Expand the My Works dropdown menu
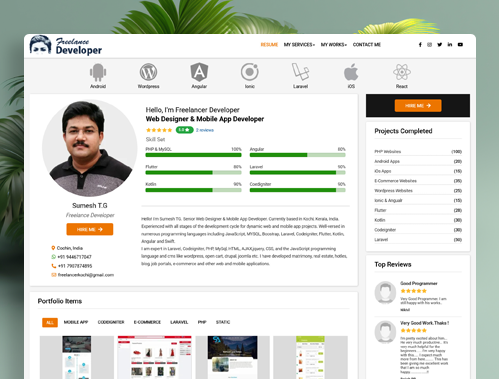 click(334, 45)
